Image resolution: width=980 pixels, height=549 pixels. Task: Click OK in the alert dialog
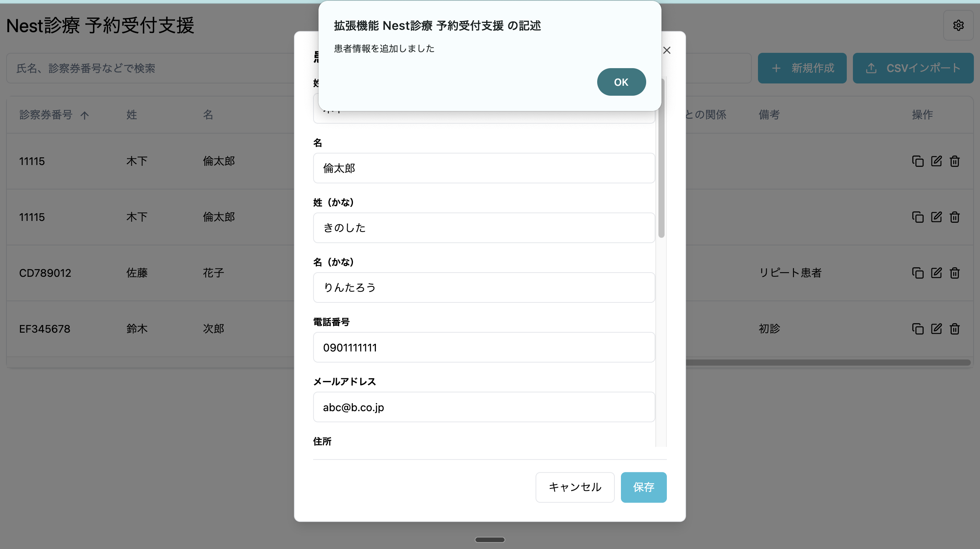pos(621,82)
